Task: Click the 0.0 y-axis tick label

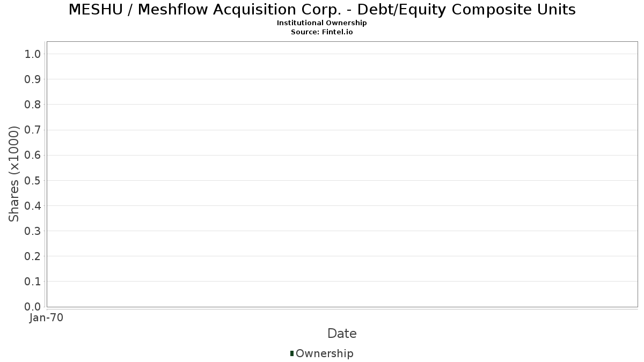Action: pos(33,307)
